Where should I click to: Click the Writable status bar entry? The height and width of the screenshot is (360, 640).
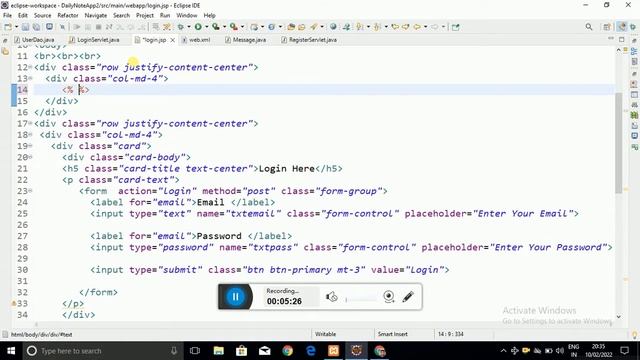pos(325,334)
